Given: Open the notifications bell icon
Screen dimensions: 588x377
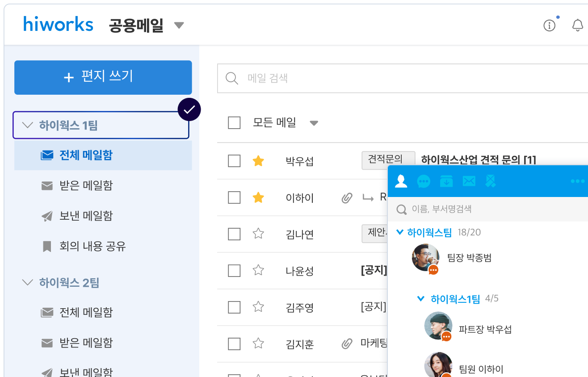Looking at the screenshot, I should pyautogui.click(x=578, y=25).
